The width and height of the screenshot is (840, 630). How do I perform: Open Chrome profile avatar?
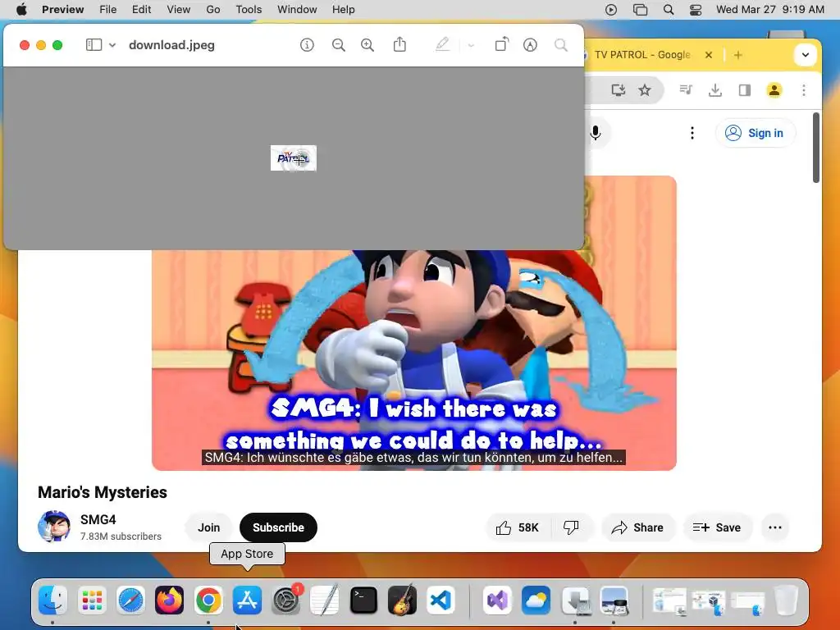[774, 90]
